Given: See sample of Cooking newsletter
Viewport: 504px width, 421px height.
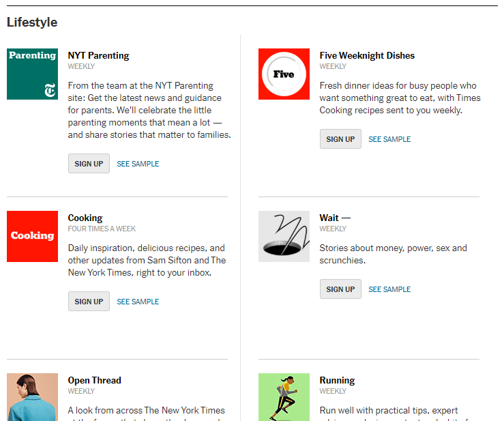Looking at the screenshot, I should (x=138, y=302).
